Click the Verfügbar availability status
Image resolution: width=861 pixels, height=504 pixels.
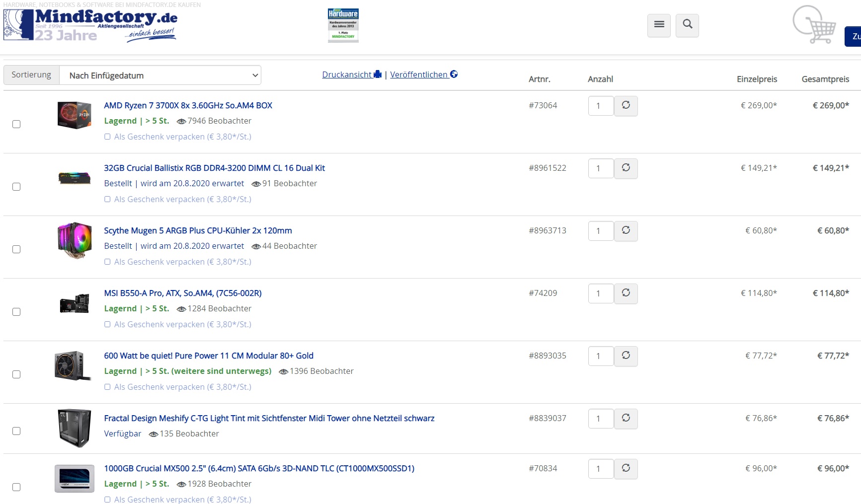123,433
